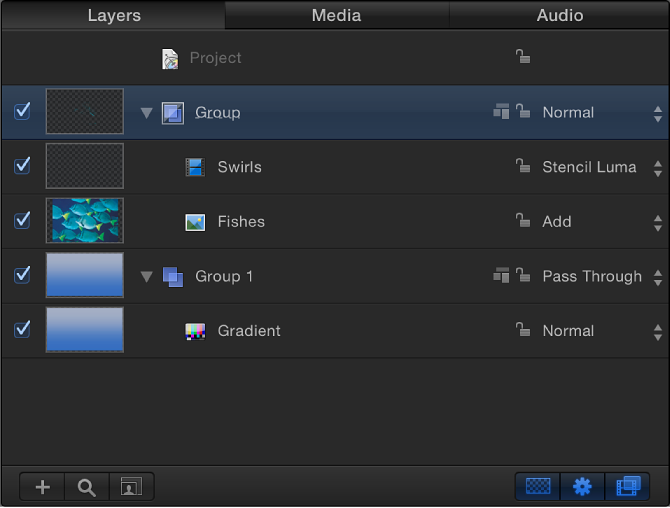Click the Group 1 blend mode stepper arrows
This screenshot has height=508, width=670.
click(x=658, y=278)
